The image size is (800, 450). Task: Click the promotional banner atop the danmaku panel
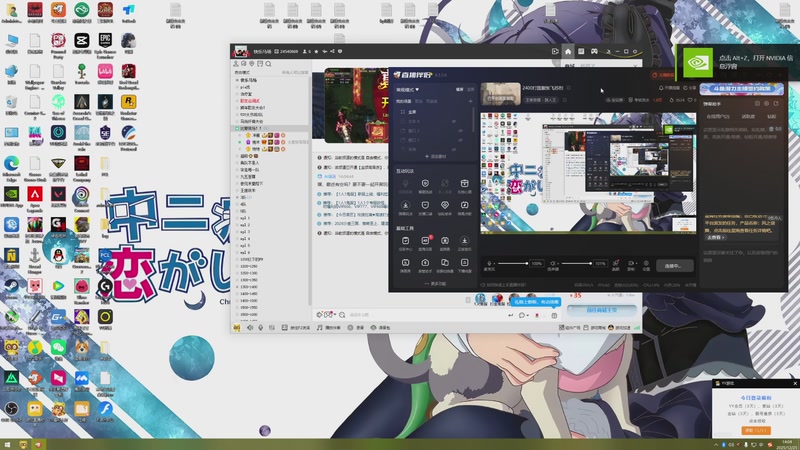click(x=741, y=89)
